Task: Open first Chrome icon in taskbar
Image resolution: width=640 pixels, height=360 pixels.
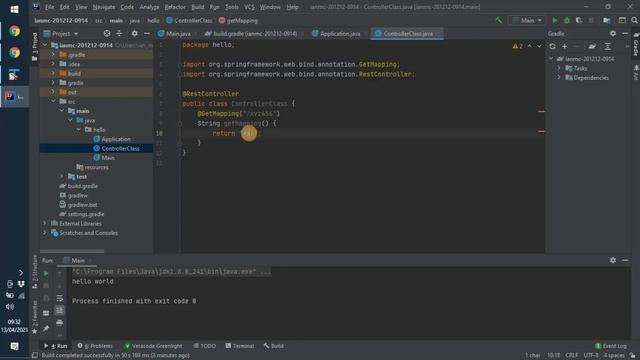Action: tap(14, 31)
